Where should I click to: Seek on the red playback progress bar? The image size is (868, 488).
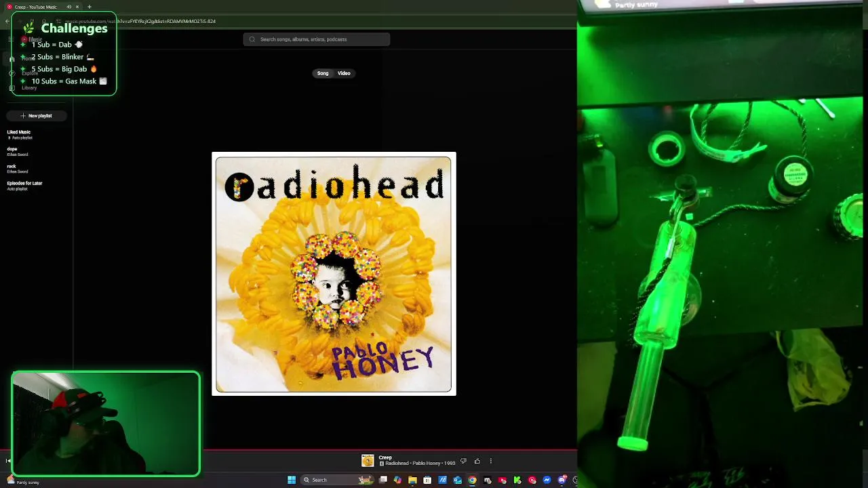pyautogui.click(x=288, y=449)
